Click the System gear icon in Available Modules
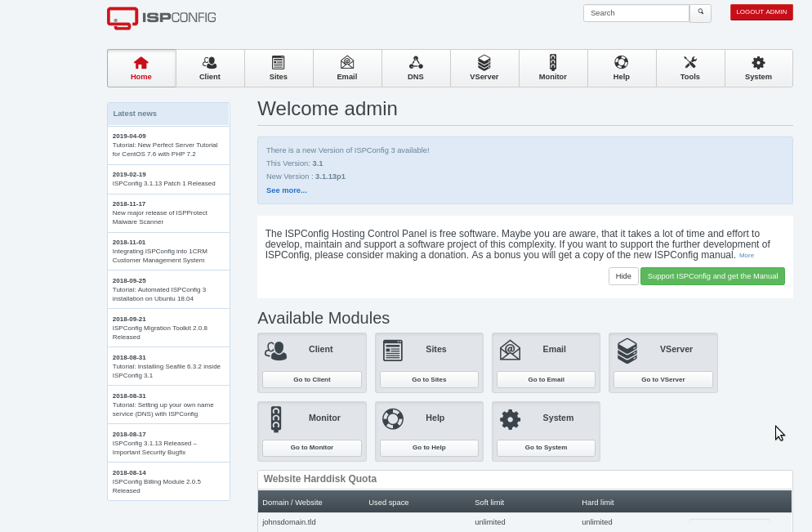Screen dimensions: 812x532 [510, 419]
